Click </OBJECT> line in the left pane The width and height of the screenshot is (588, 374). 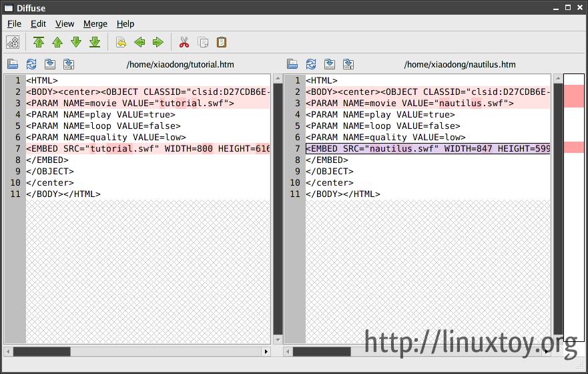click(148, 171)
